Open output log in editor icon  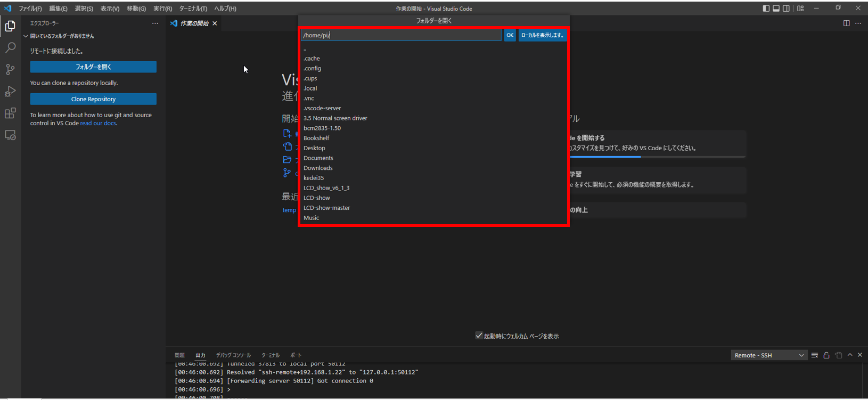(839, 355)
